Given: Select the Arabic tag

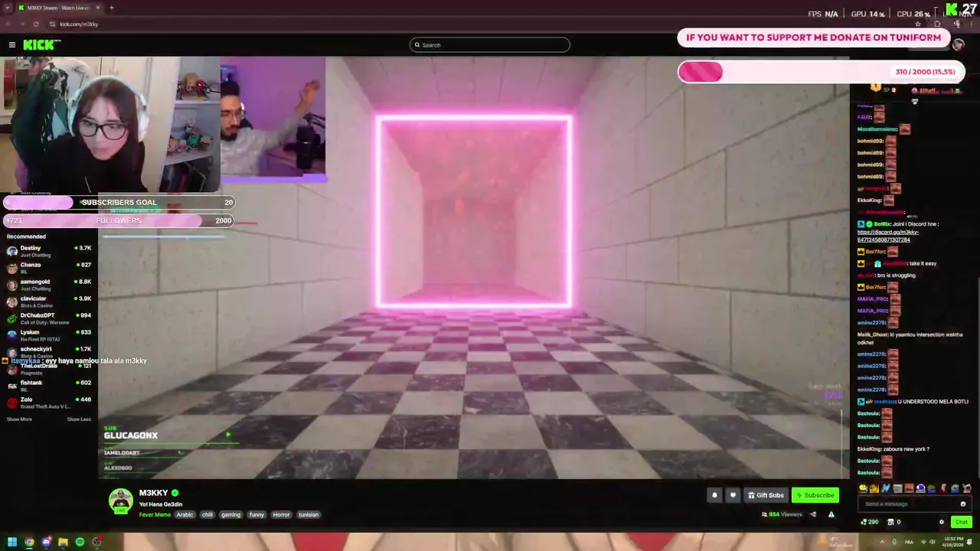Looking at the screenshot, I should (x=185, y=515).
